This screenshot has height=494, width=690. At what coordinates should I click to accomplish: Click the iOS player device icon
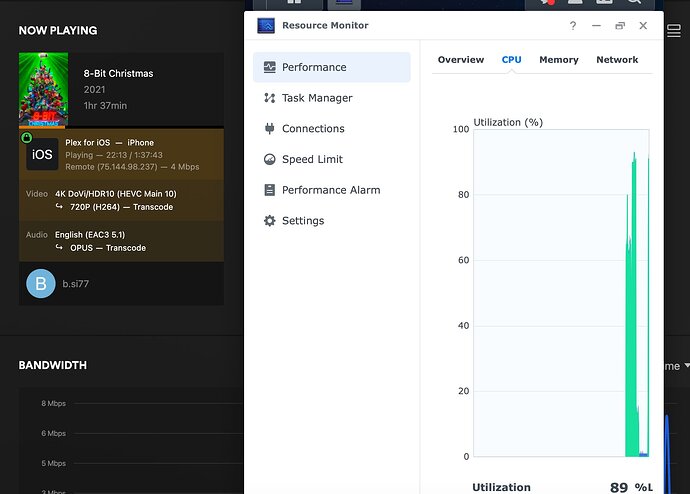[x=42, y=154]
